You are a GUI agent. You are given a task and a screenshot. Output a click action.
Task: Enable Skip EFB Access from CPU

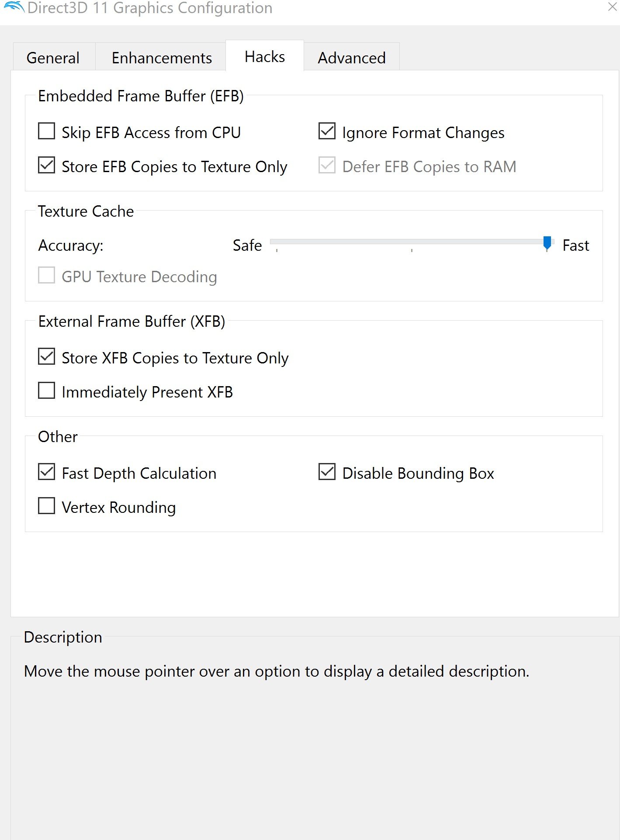(47, 131)
